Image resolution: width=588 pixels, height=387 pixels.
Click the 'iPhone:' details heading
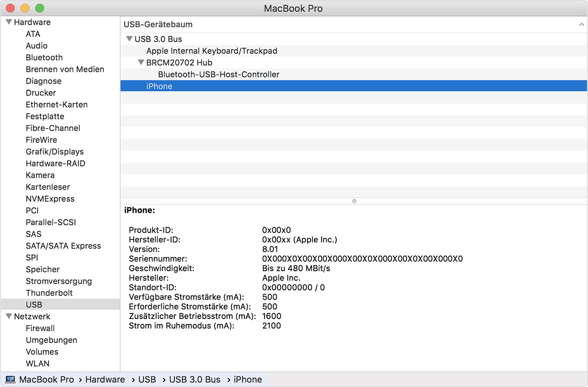140,211
